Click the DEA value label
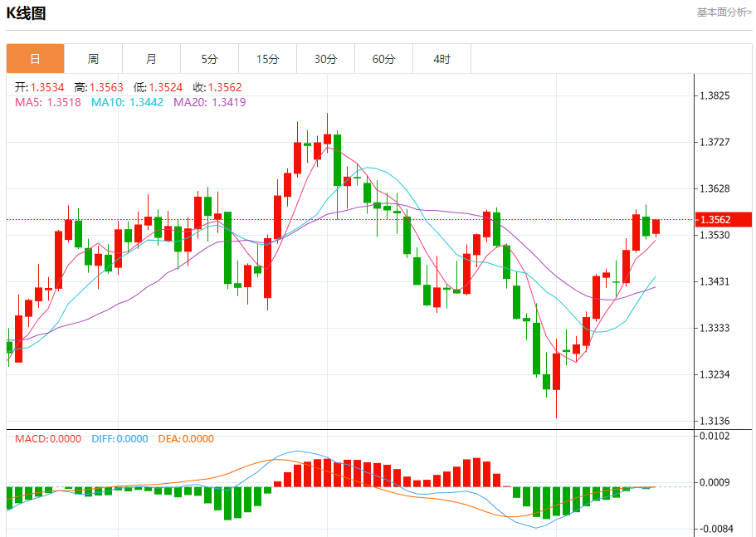 186,439
